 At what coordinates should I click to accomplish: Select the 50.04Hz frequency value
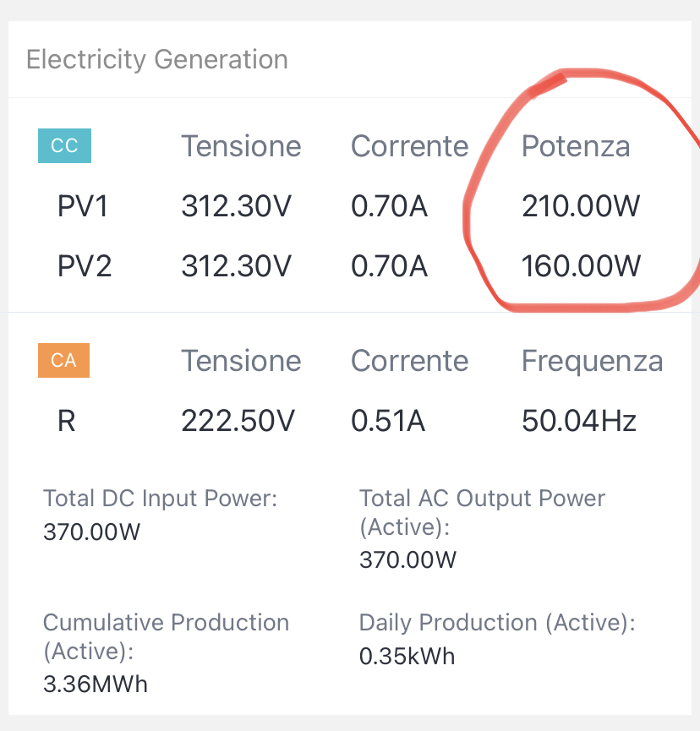(579, 421)
